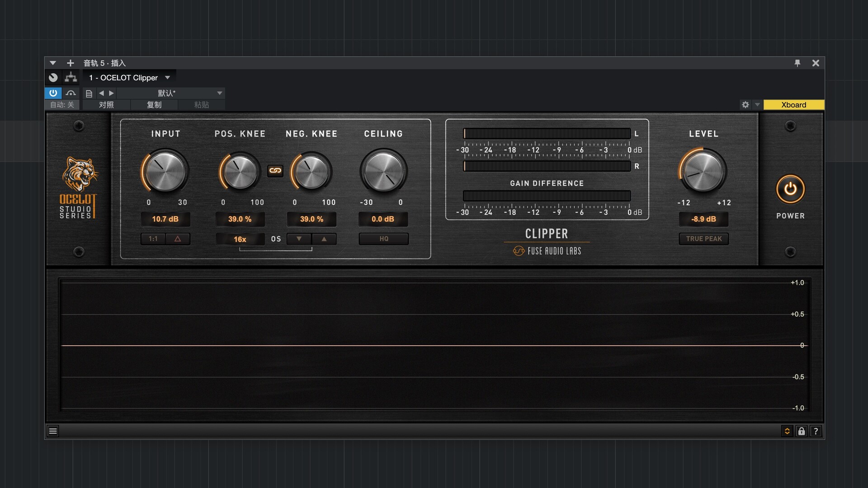Click the CLIPPER title text
868x488 pixels.
tap(547, 234)
